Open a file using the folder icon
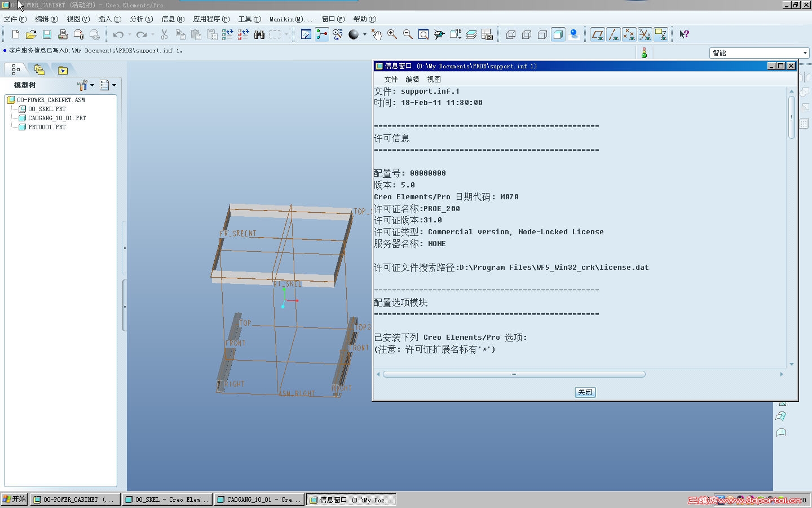 click(31, 34)
